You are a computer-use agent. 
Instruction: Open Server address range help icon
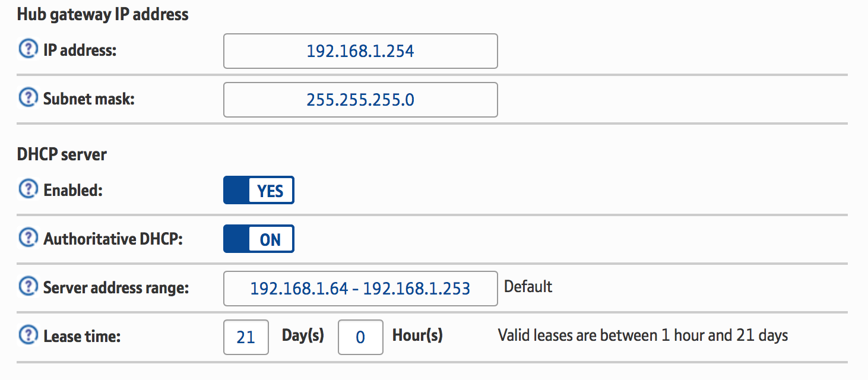pyautogui.click(x=28, y=287)
